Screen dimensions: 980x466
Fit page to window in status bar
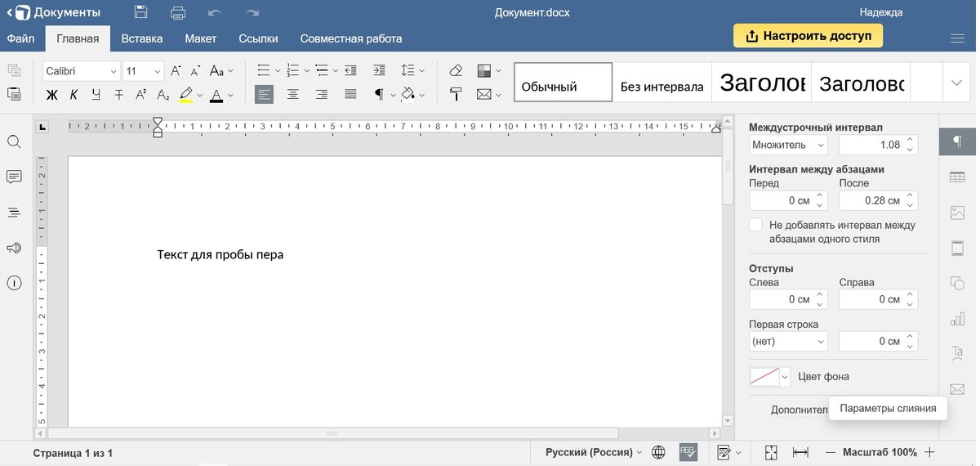click(771, 452)
